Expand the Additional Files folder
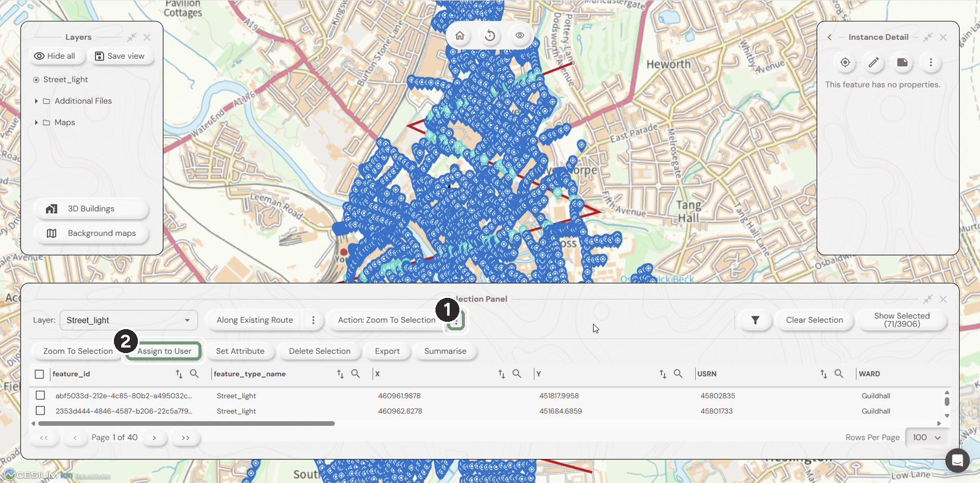This screenshot has width=980, height=483. (x=36, y=101)
